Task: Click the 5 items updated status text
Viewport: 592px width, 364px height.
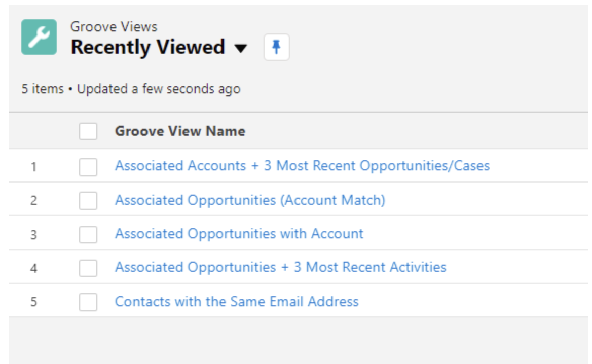Action: (131, 89)
